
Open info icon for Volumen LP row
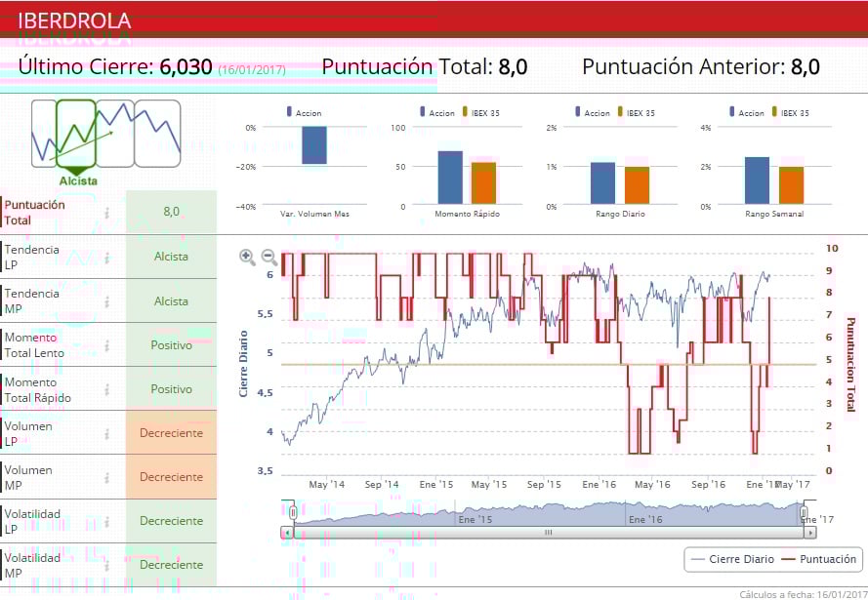[106, 434]
